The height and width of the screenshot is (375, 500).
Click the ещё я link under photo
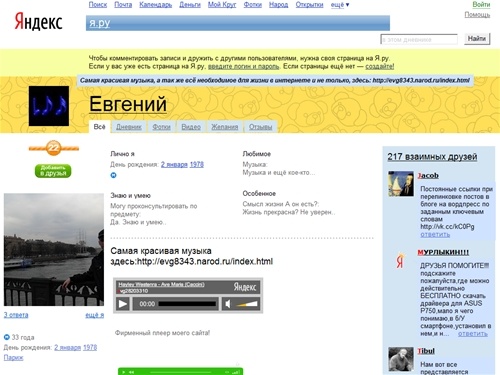pyautogui.click(x=95, y=315)
